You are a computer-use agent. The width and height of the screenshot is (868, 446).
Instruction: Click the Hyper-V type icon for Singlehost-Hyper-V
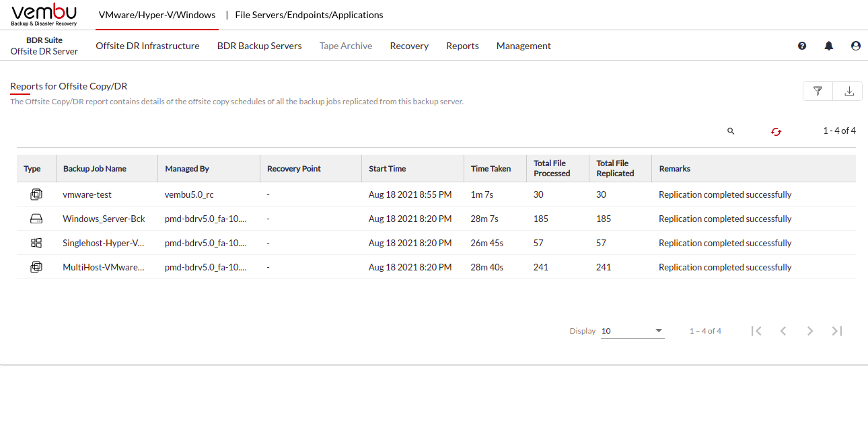click(x=36, y=243)
